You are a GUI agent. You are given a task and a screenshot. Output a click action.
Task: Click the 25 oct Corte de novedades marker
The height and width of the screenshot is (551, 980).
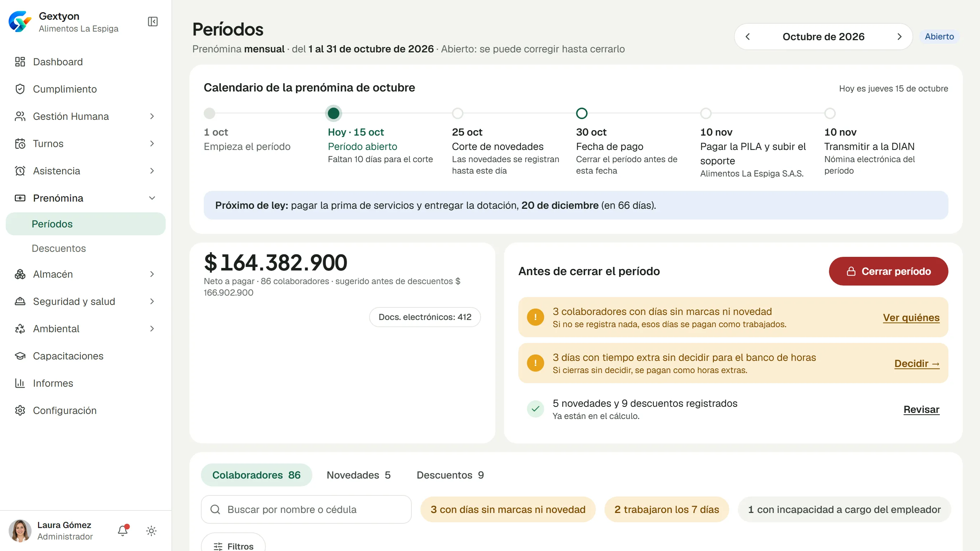[458, 113]
